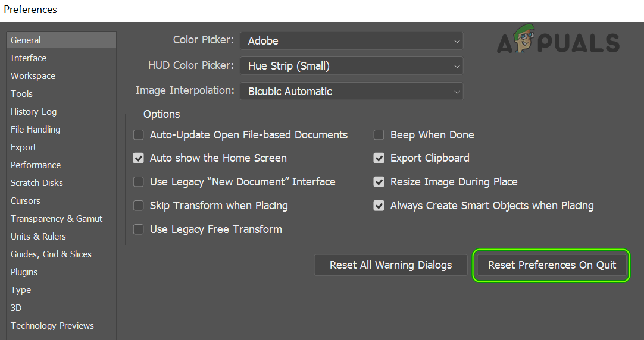Select the Performance category in sidebar
644x340 pixels.
[x=36, y=165]
